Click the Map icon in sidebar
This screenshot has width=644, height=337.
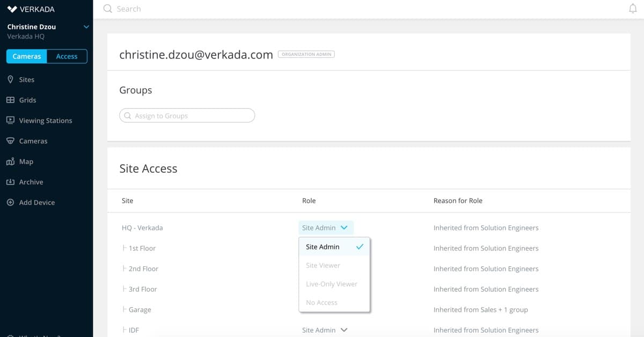(x=10, y=162)
